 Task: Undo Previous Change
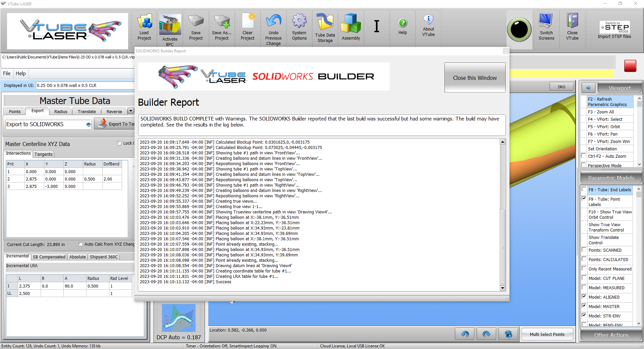click(x=273, y=30)
